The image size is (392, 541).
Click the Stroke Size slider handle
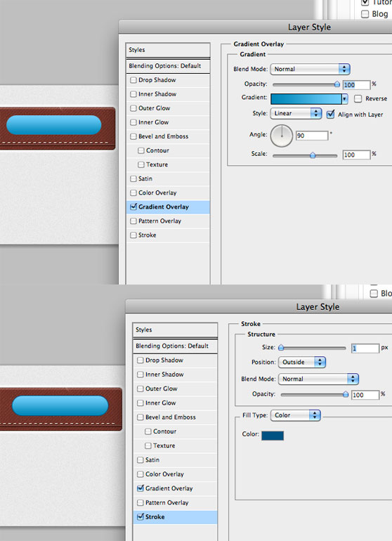[x=281, y=348]
